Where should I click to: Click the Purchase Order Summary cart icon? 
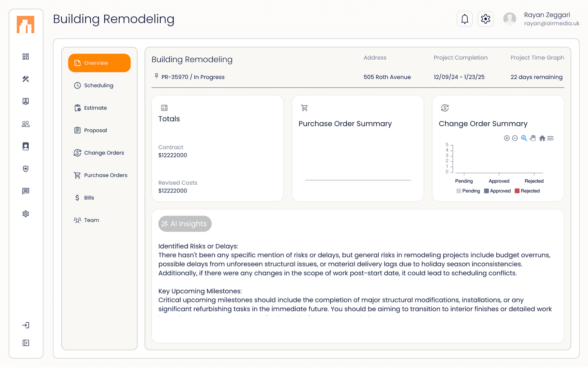coord(304,108)
